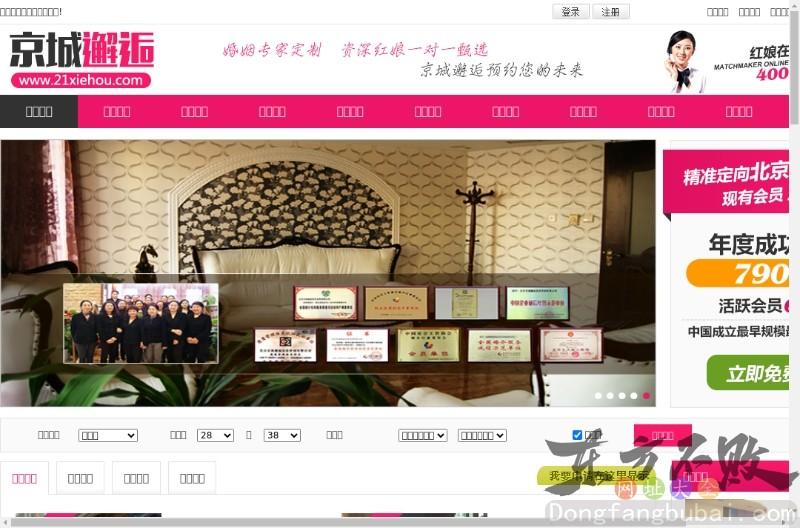800x528 pixels.
Task: Open the green certificate plaque in banner
Action: [537, 302]
